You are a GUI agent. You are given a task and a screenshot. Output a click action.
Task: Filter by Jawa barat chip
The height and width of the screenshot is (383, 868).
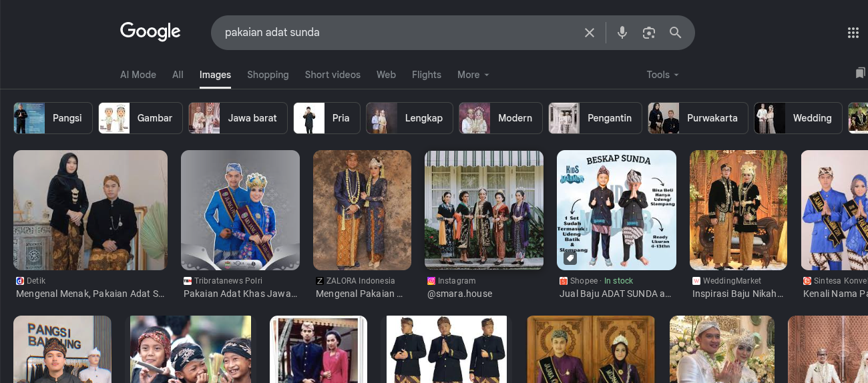click(238, 118)
